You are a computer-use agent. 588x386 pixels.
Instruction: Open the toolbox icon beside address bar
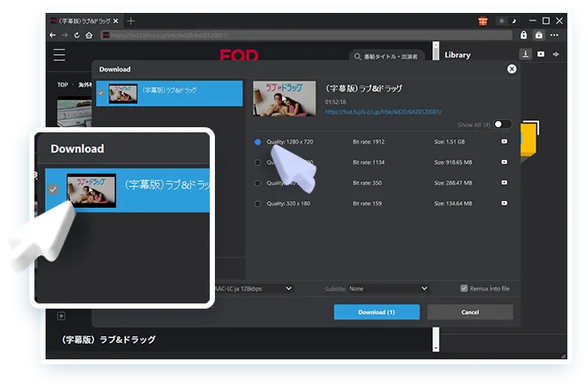pos(539,35)
